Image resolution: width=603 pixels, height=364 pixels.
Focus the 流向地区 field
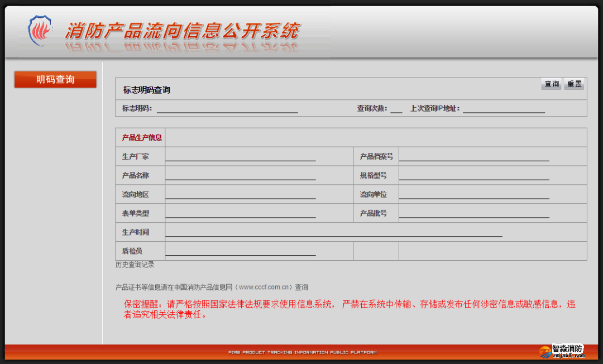click(240, 194)
